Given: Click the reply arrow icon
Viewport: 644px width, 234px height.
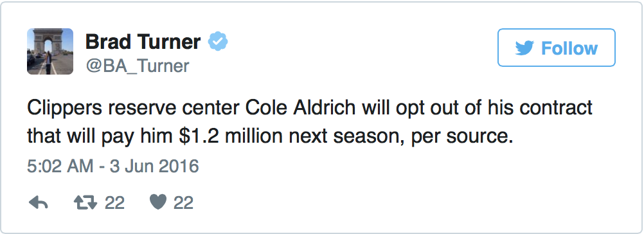Looking at the screenshot, I should click(x=39, y=203).
